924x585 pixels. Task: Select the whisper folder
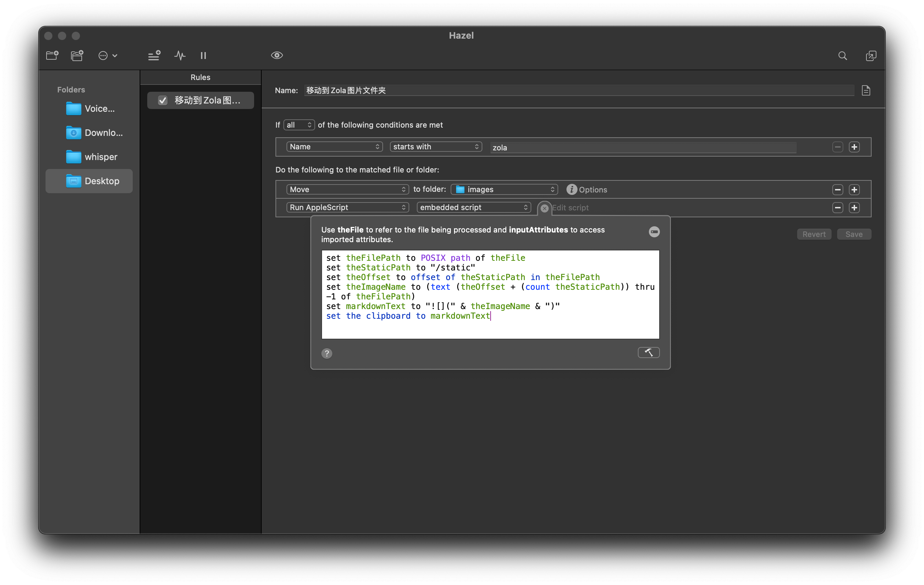point(90,157)
